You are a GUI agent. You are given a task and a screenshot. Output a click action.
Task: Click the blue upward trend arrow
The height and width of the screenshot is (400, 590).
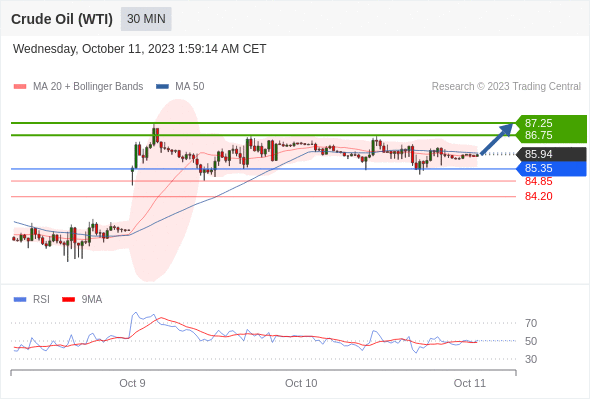(x=497, y=138)
